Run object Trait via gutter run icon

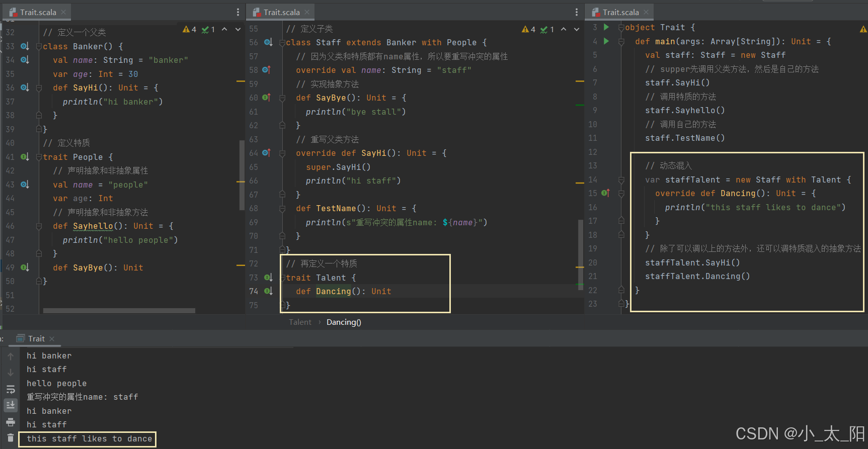click(x=606, y=27)
